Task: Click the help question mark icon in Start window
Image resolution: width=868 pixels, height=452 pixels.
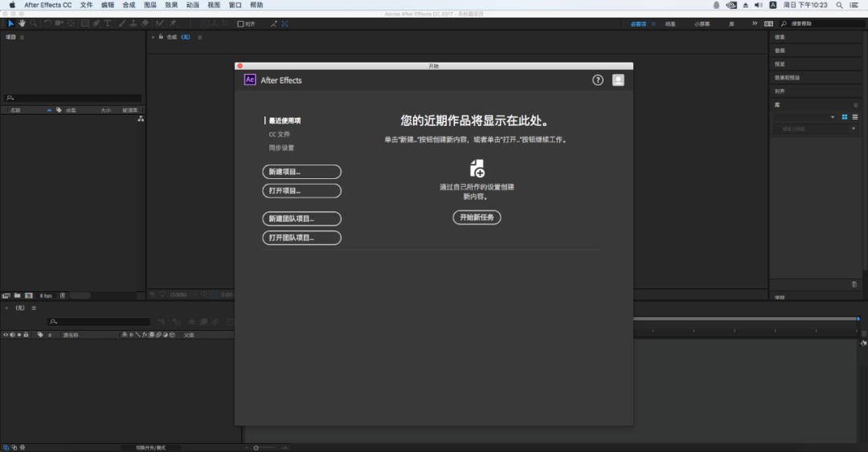Action: click(x=598, y=80)
